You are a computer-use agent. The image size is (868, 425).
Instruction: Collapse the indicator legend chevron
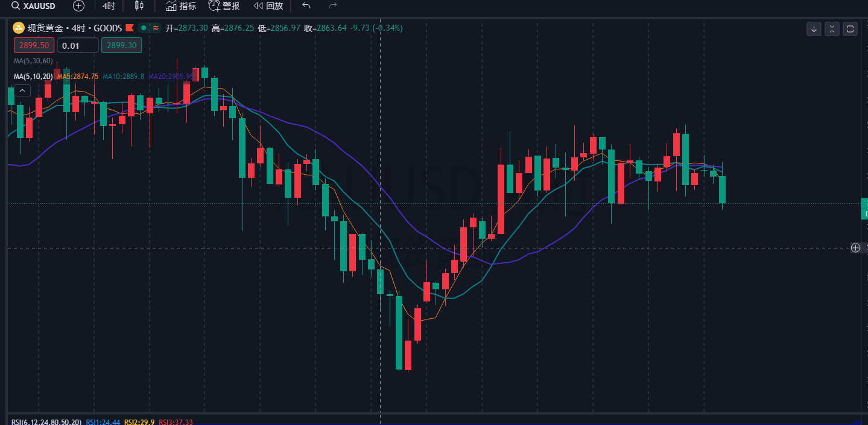pyautogui.click(x=22, y=90)
